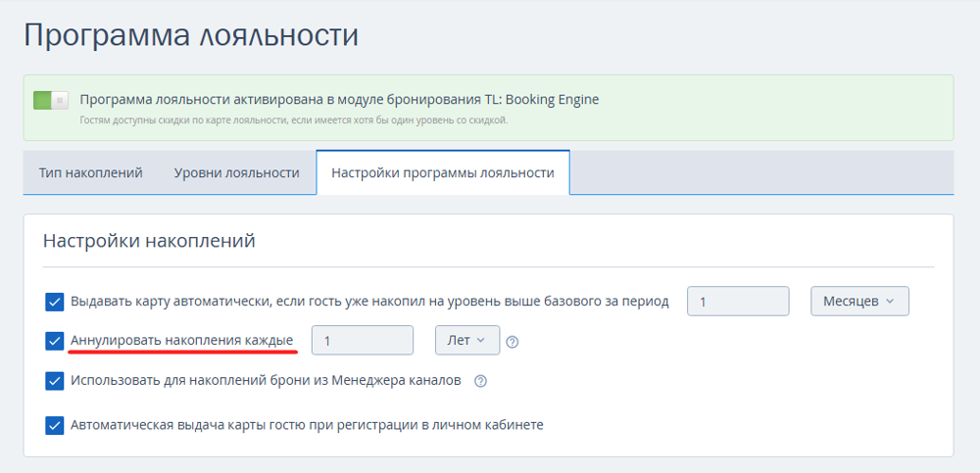This screenshot has width=980, height=473.
Task: Click the Программа лояльности page title
Action: click(x=191, y=35)
